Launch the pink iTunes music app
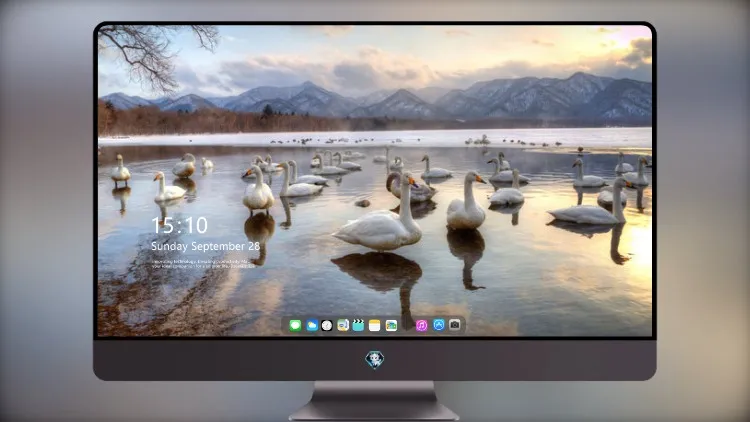Screen dimensions: 750x422 point(421,326)
